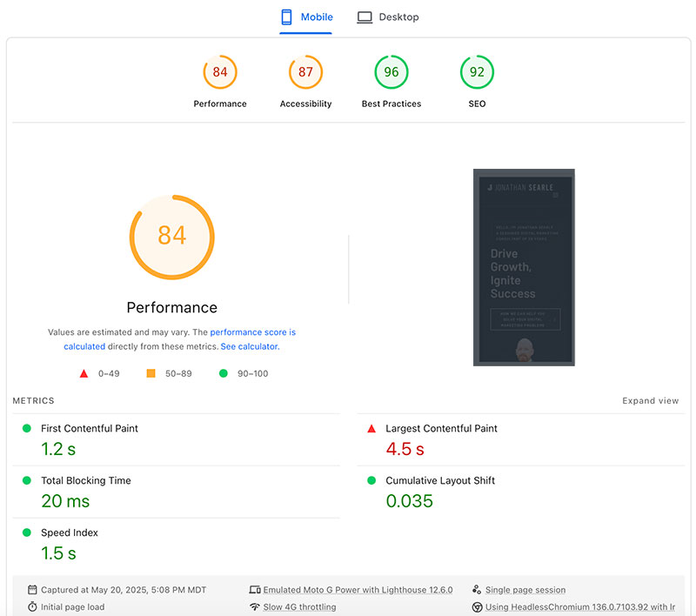Select the Total Blocking Time label
696x616 pixels.
point(86,480)
